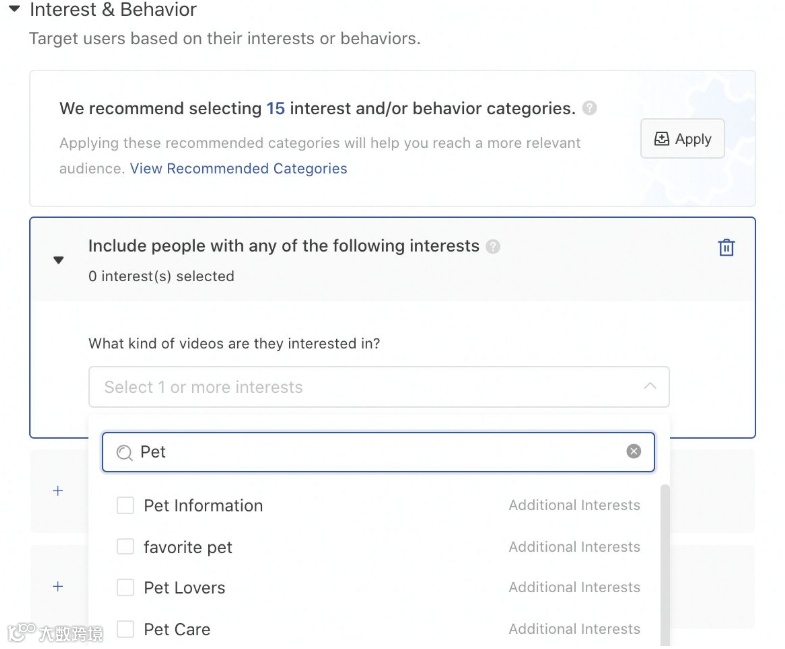Image resolution: width=785 pixels, height=649 pixels.
Task: Clear the Pet search text
Action: click(x=633, y=452)
